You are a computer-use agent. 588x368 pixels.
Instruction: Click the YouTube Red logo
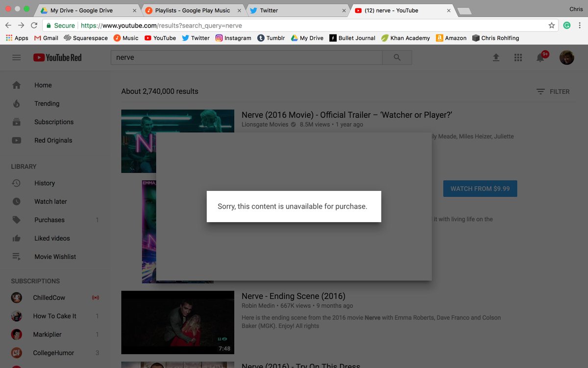(57, 57)
